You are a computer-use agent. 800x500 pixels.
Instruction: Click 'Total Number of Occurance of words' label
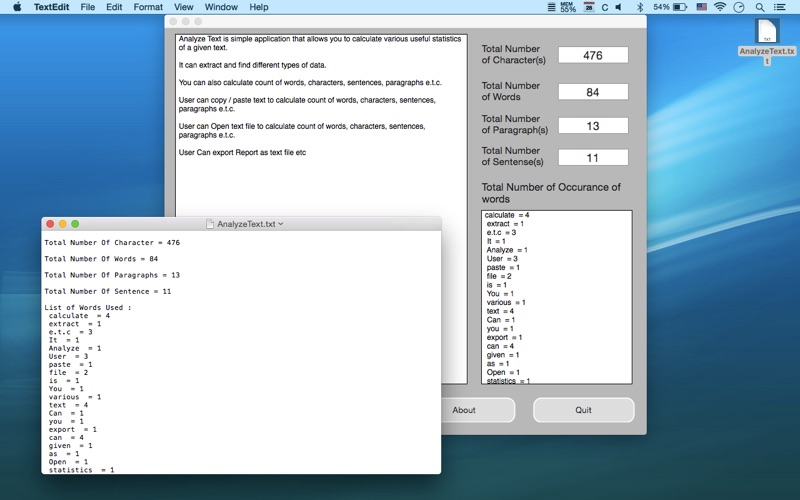(x=551, y=193)
